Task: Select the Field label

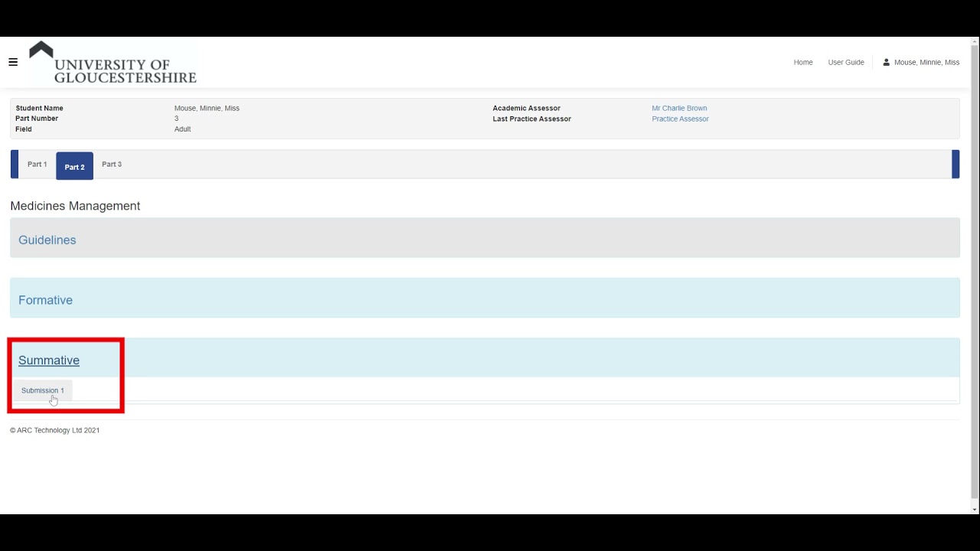Action: click(x=24, y=129)
